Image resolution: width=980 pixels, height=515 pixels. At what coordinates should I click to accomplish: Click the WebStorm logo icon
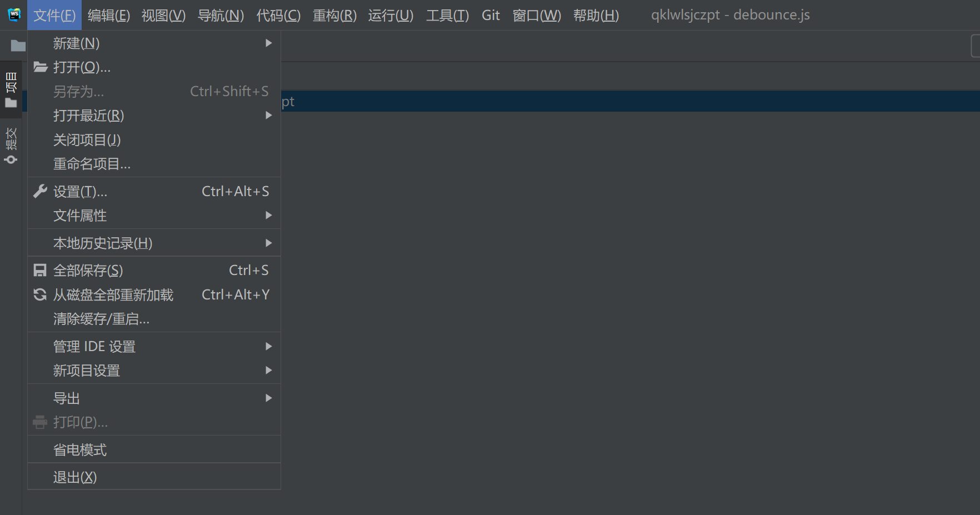coord(14,15)
